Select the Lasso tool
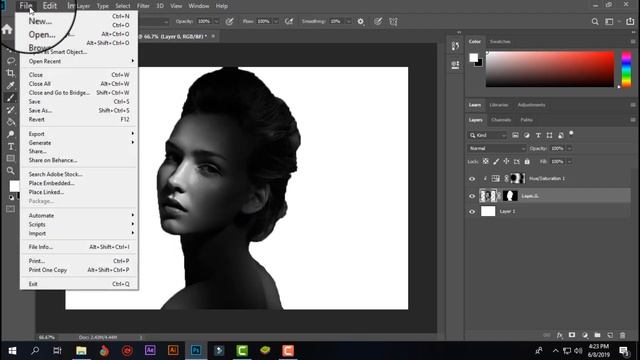 [x=11, y=61]
